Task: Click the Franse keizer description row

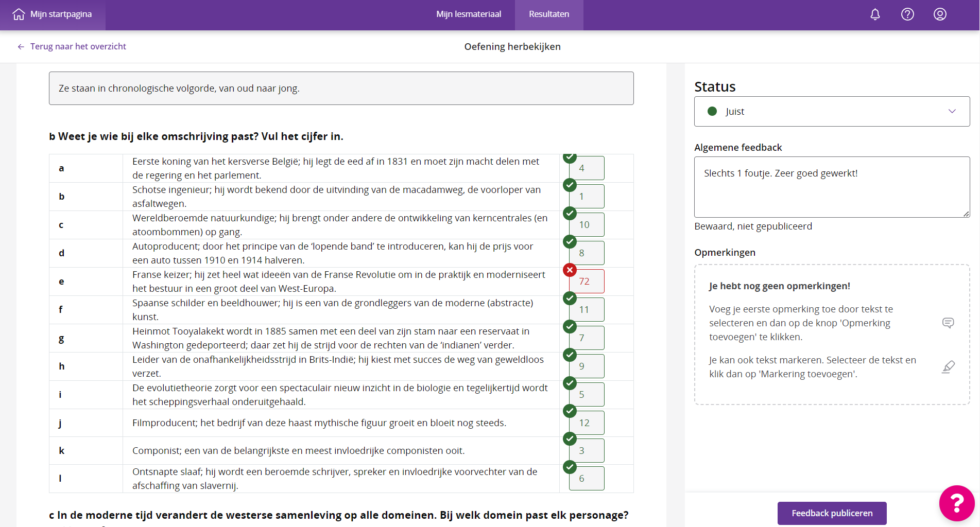Action: coord(341,282)
